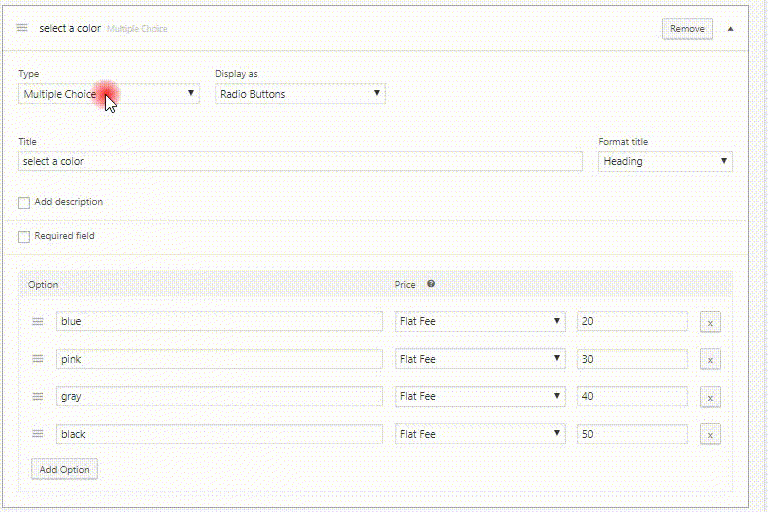Delete the black option with x button
The height and width of the screenshot is (512, 768).
tap(710, 435)
